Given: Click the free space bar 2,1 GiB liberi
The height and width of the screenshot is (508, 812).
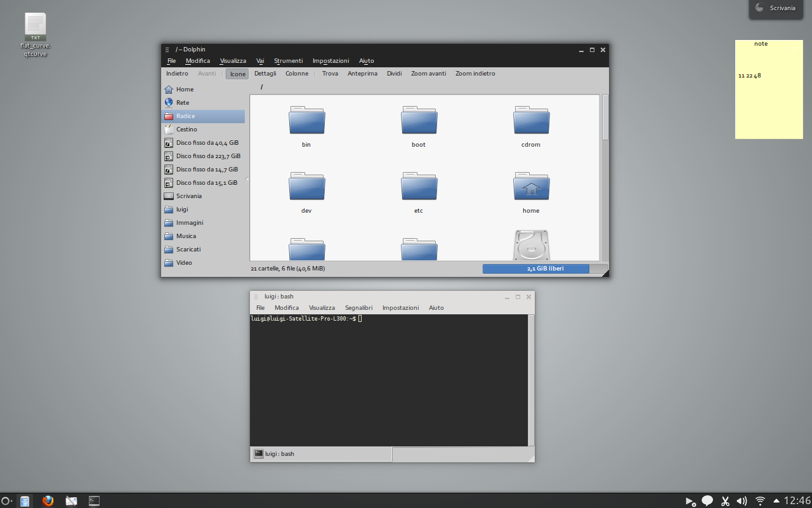Looking at the screenshot, I should tap(545, 269).
